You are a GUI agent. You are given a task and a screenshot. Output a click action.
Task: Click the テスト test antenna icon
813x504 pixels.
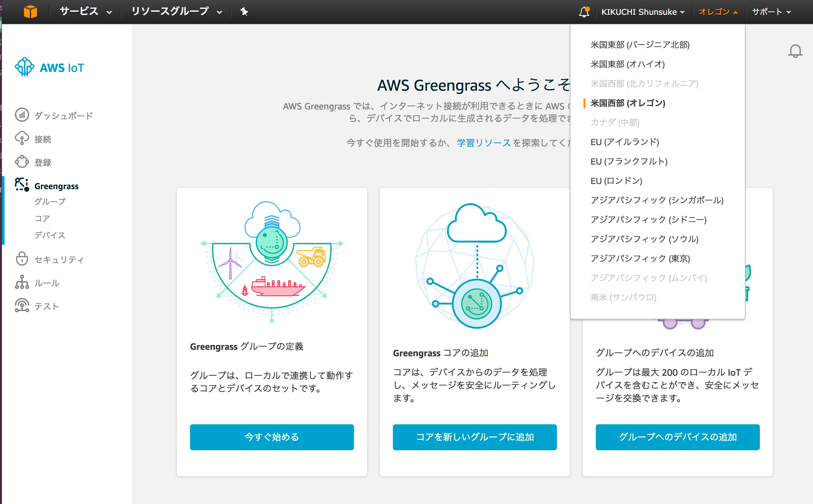click(22, 305)
